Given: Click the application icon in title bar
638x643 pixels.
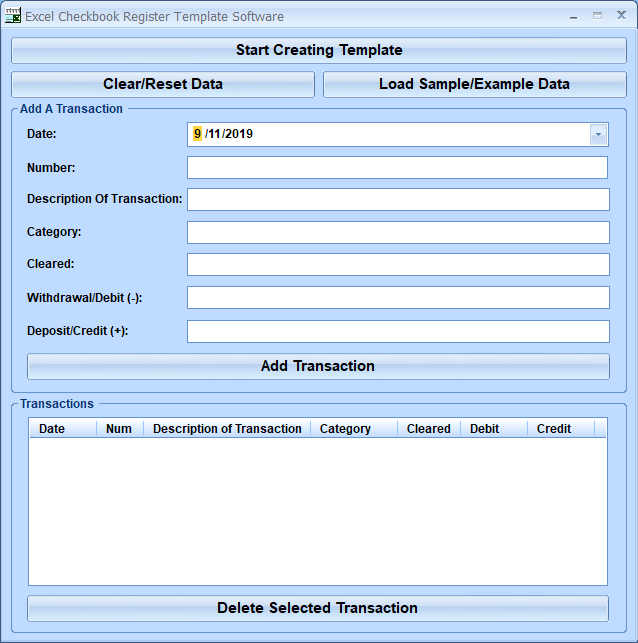Looking at the screenshot, I should click(13, 16).
